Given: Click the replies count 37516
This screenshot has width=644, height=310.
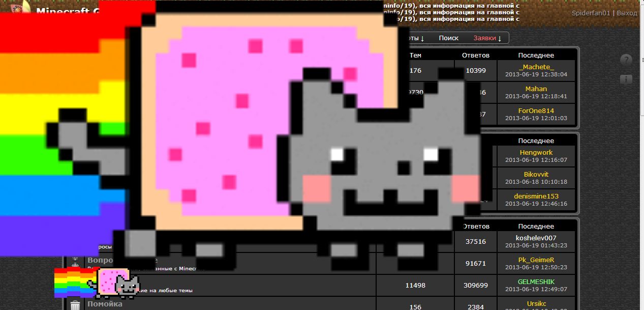Looking at the screenshot, I should tap(476, 242).
